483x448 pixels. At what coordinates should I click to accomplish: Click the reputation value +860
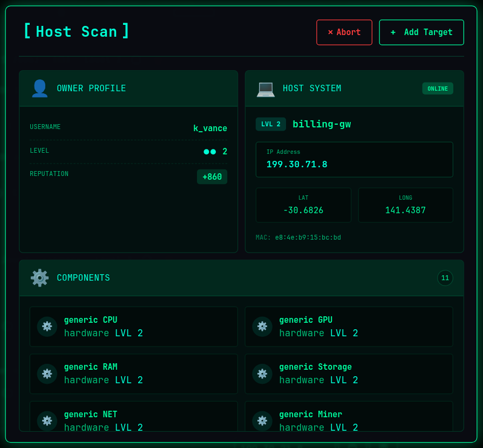coord(212,177)
